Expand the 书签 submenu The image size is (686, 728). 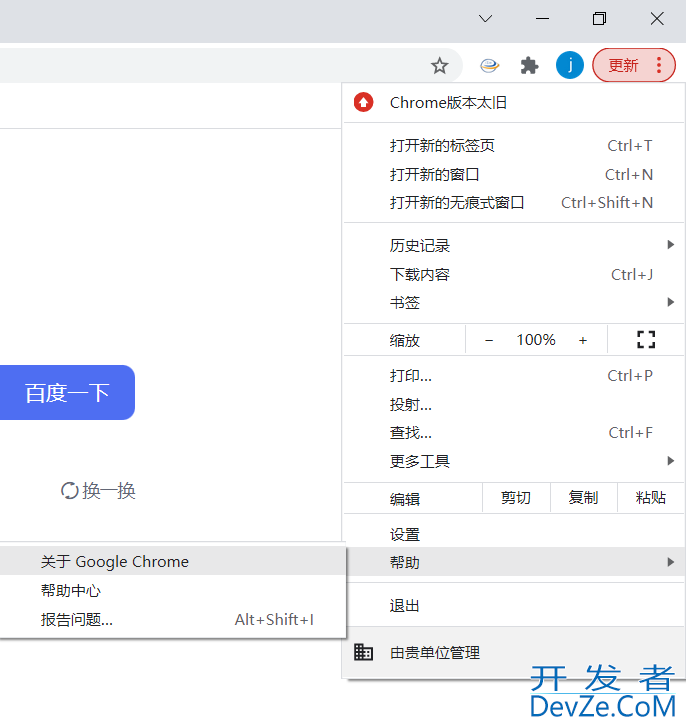coord(514,303)
